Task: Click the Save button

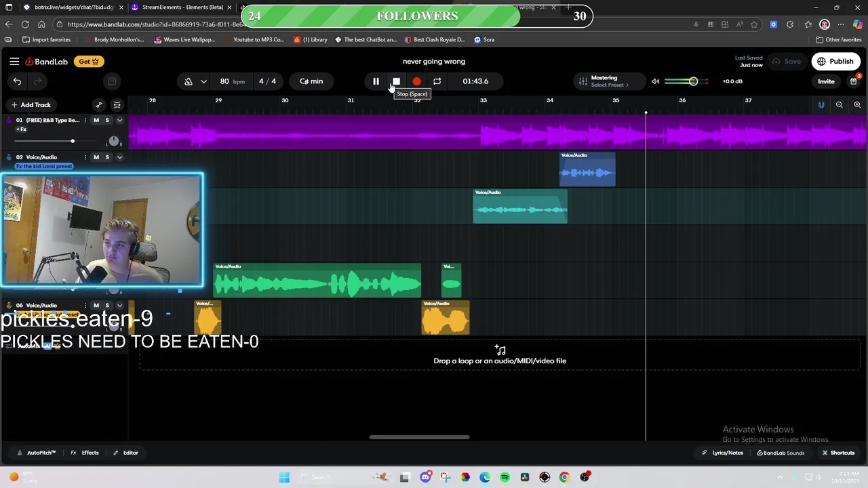Action: click(786, 62)
